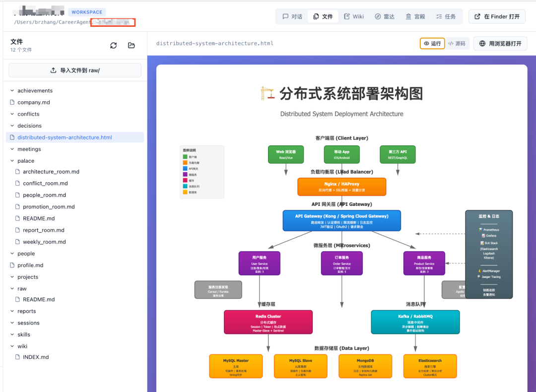Click the 用户服务 User Service box
Image resolution: width=536 pixels, height=392 pixels.
click(260, 263)
